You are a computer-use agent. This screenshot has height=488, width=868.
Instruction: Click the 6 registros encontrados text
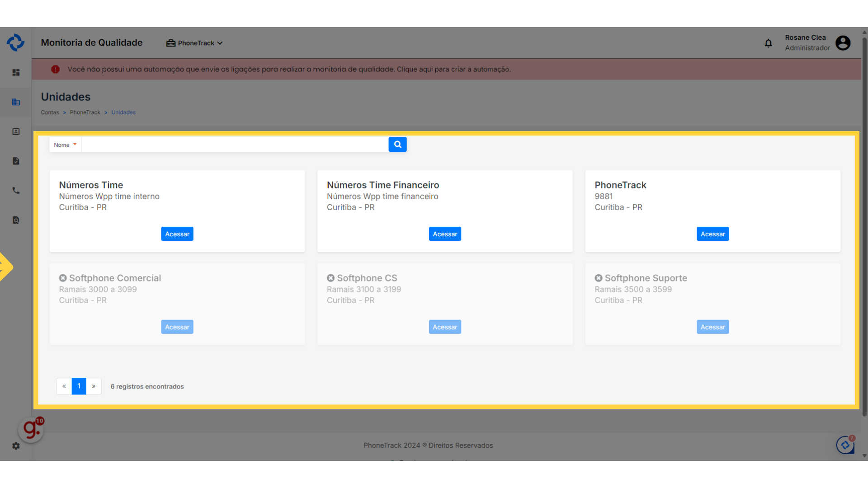pyautogui.click(x=147, y=386)
